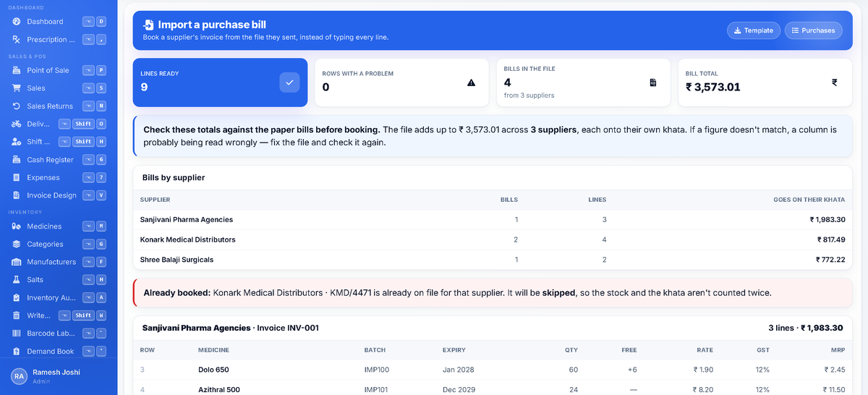Click the Dashboard gauge icon in sidebar
This screenshot has height=395, width=868.
(17, 22)
